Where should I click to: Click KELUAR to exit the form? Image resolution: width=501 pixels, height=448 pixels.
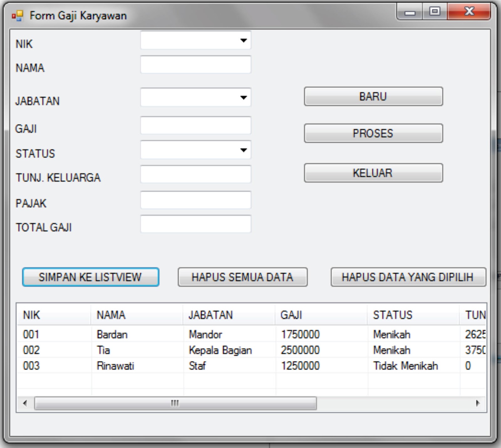point(373,172)
